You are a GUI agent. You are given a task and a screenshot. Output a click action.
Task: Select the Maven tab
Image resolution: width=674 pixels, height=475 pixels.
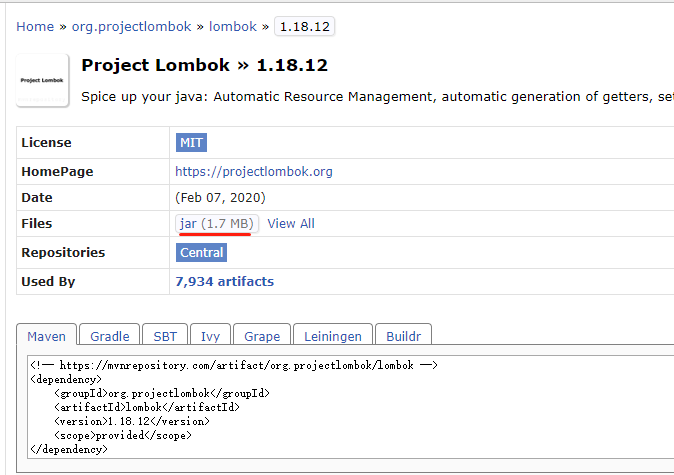click(46, 336)
